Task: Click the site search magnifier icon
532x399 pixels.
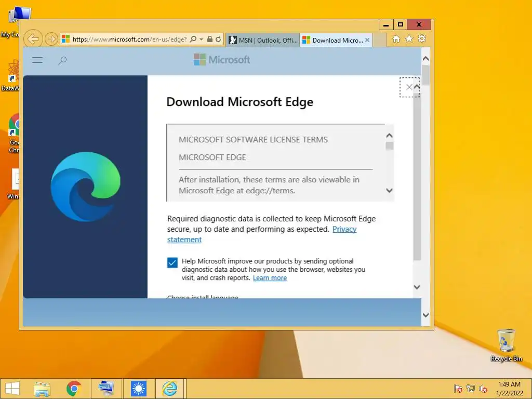Action: pos(62,61)
